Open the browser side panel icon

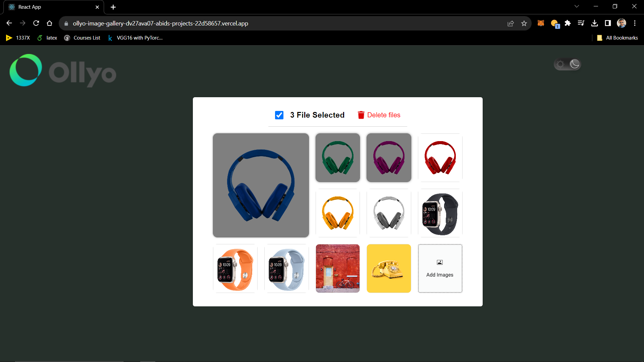(608, 23)
